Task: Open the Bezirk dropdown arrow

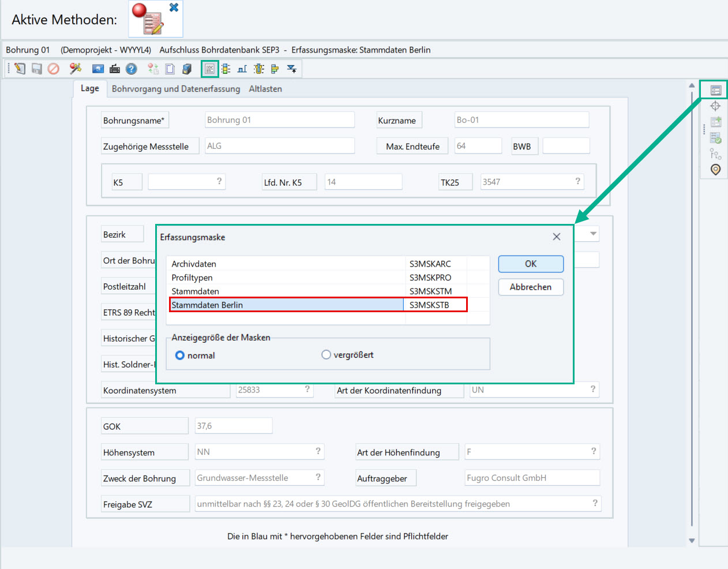Action: [593, 234]
